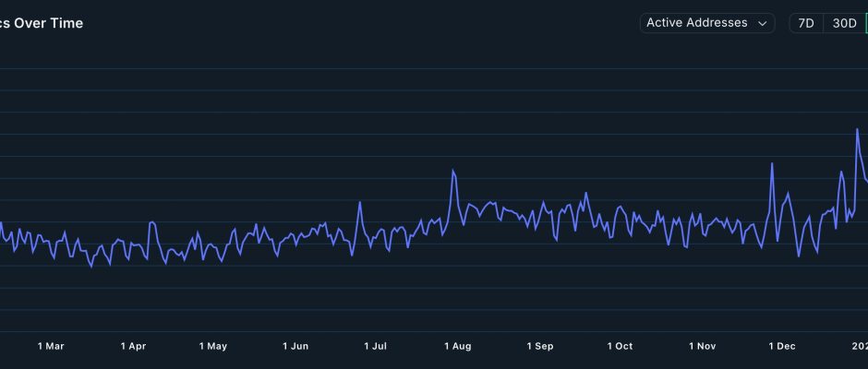Select the 1 Dec date label
The width and height of the screenshot is (868, 369).
782,346
